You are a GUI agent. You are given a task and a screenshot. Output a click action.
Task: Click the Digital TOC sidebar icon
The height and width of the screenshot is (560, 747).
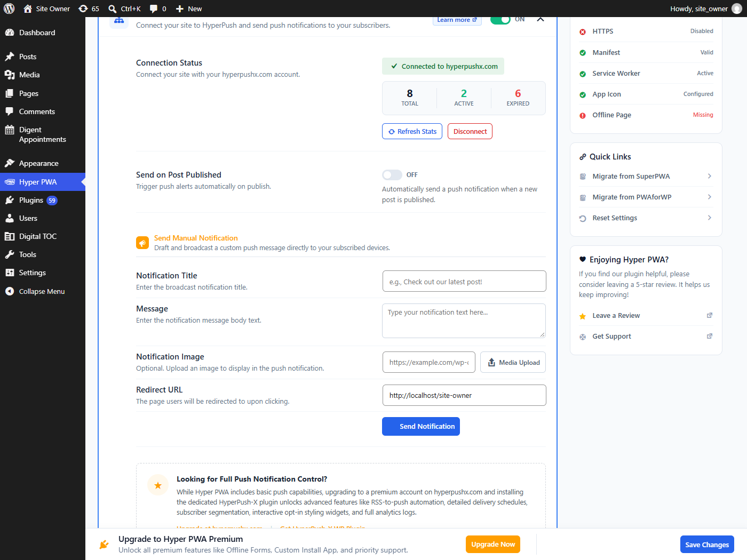tap(10, 236)
